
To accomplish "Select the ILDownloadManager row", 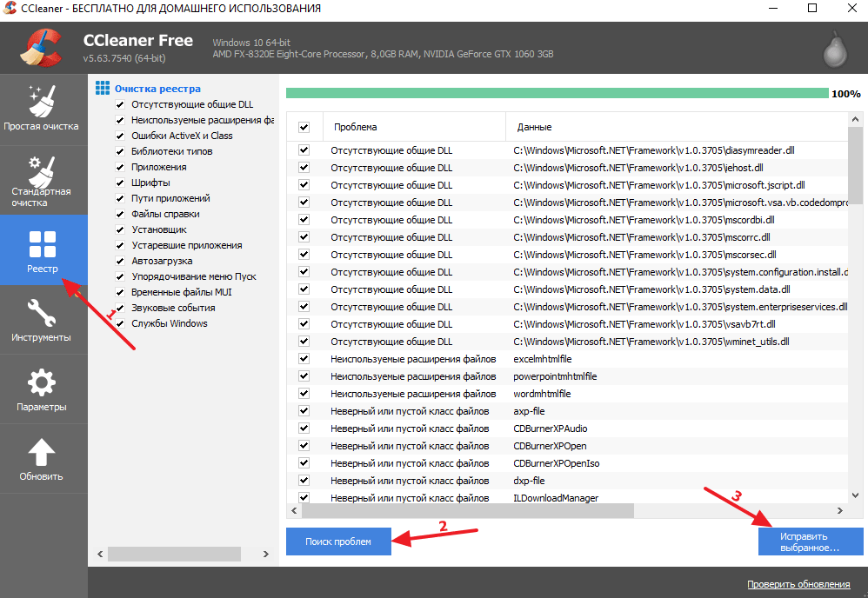I will tap(567, 497).
